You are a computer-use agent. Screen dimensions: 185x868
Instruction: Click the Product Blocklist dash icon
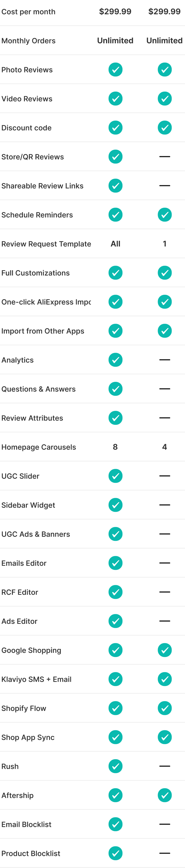point(164,853)
